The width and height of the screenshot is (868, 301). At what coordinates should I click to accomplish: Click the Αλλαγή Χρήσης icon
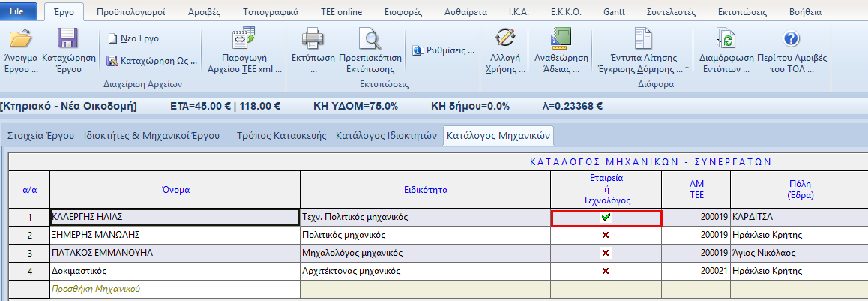pyautogui.click(x=508, y=40)
